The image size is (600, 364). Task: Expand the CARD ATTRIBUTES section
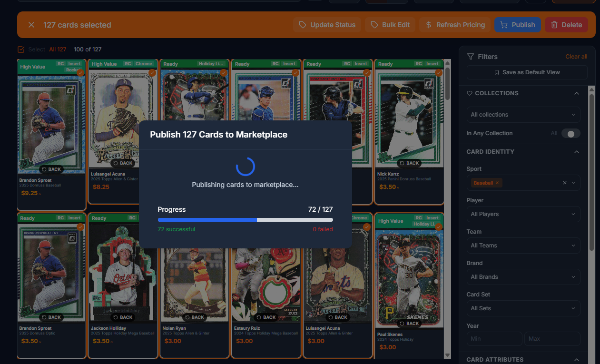click(576, 359)
